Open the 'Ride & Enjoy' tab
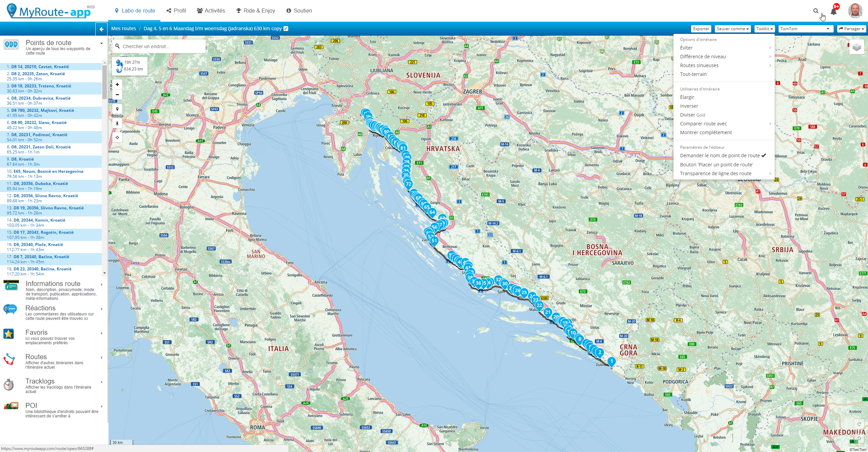The height and width of the screenshot is (452, 868). (x=256, y=11)
